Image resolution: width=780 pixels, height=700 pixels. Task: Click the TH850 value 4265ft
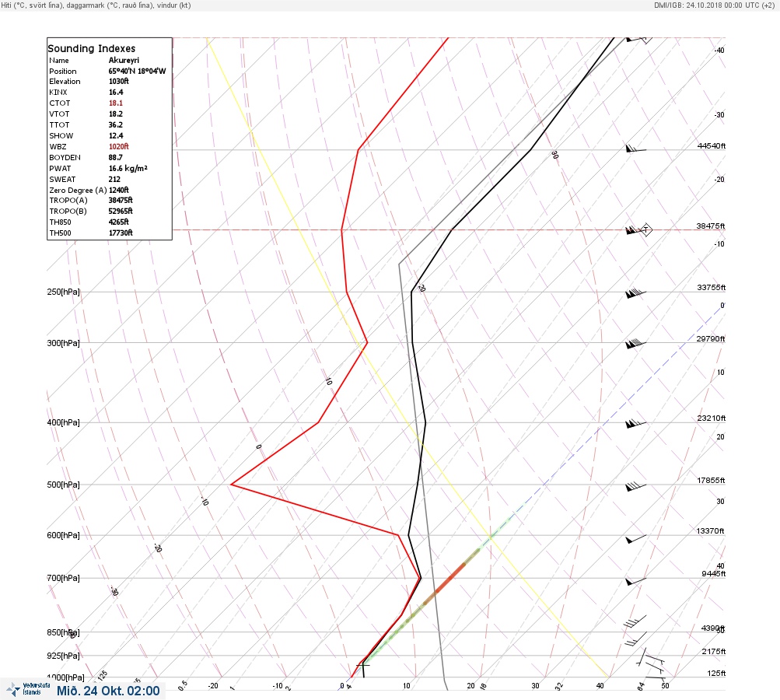click(119, 222)
